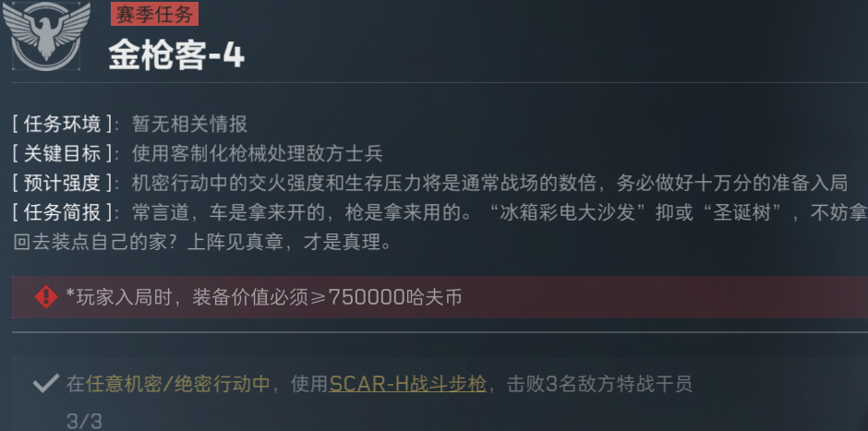This screenshot has height=431, width=868.
Task: Click the completed objective checkmark icon
Action: click(x=46, y=382)
